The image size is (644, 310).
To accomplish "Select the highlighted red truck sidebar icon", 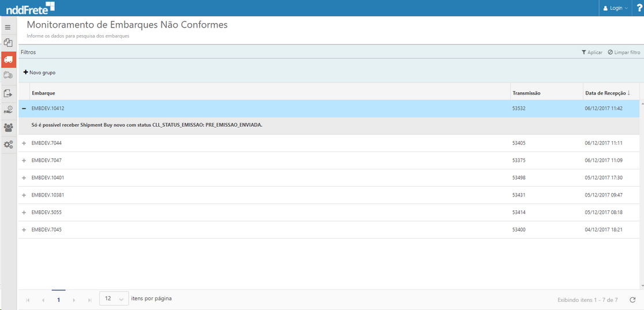I will coord(8,59).
